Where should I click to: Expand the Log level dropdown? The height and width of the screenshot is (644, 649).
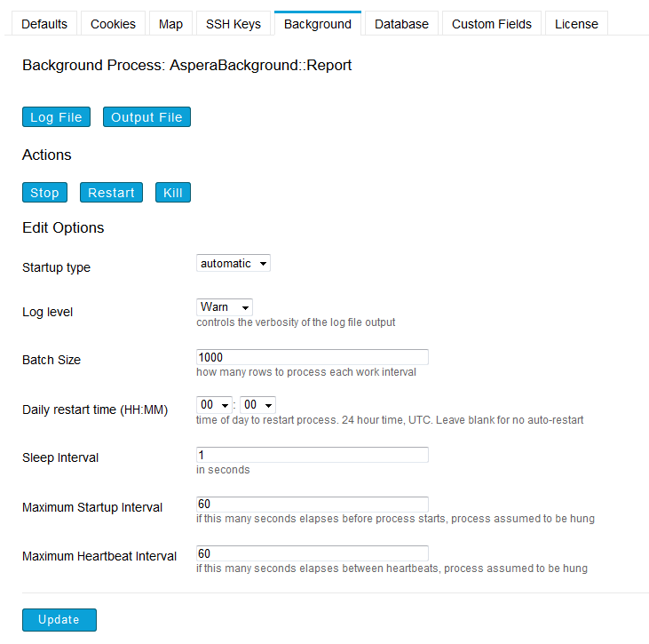click(225, 306)
